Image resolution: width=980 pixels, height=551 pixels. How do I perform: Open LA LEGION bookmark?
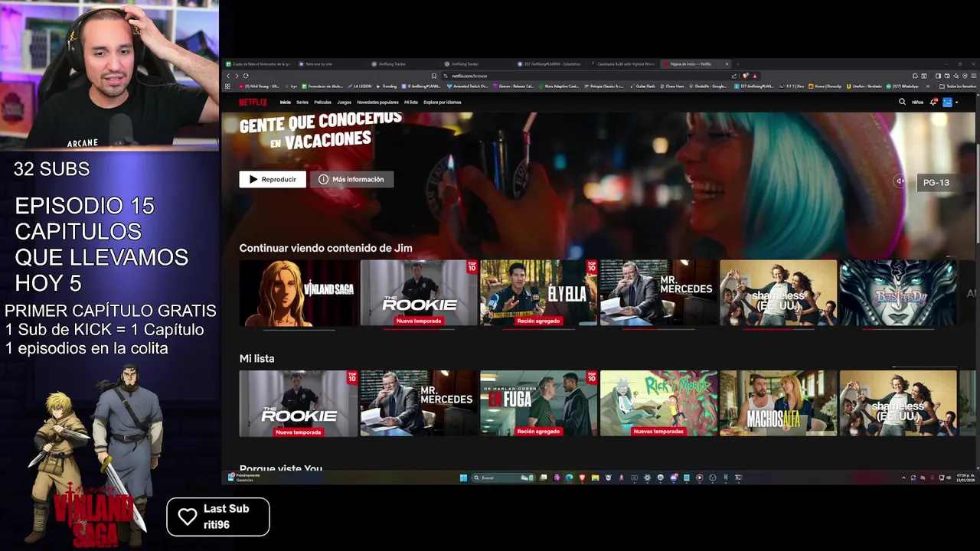(359, 86)
